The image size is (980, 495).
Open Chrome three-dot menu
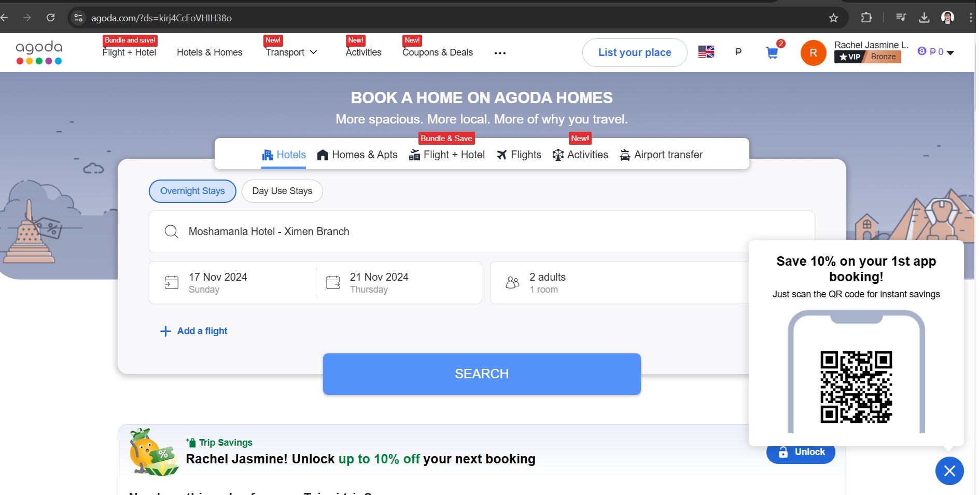(970, 18)
